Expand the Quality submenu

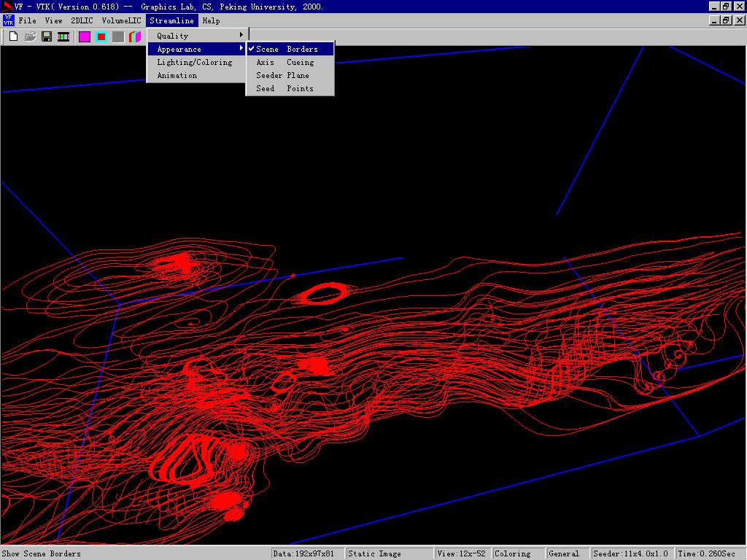click(197, 36)
